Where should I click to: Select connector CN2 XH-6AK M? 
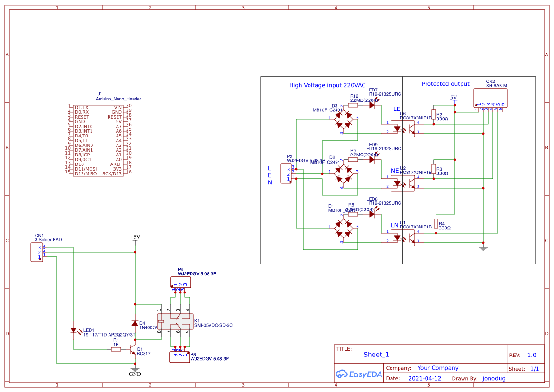pos(490,97)
